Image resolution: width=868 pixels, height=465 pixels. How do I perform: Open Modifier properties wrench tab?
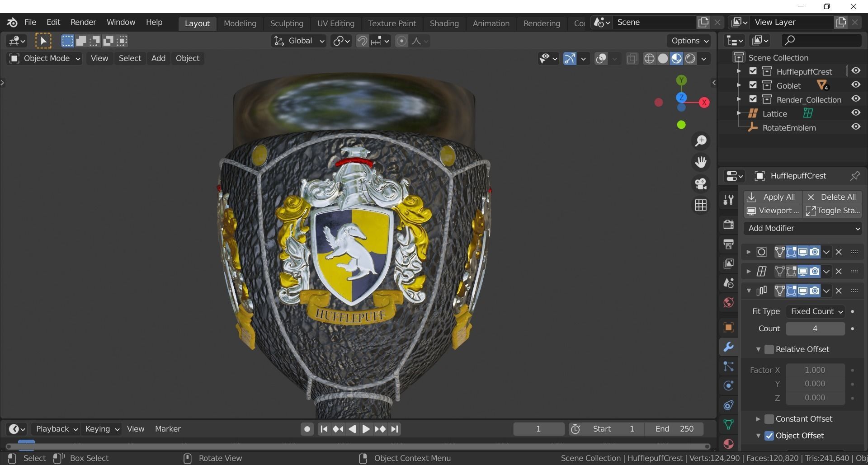(x=728, y=347)
